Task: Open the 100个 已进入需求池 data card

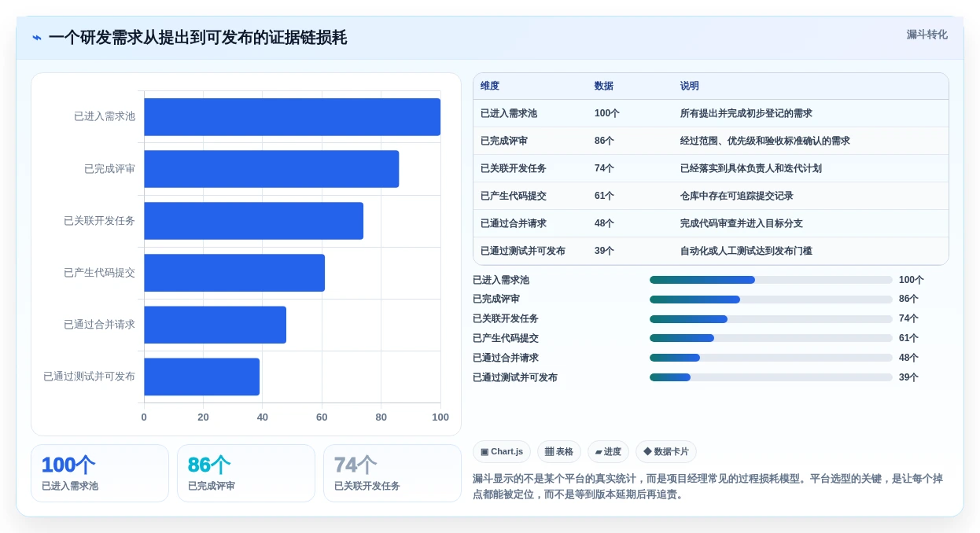Action: pyautogui.click(x=100, y=473)
